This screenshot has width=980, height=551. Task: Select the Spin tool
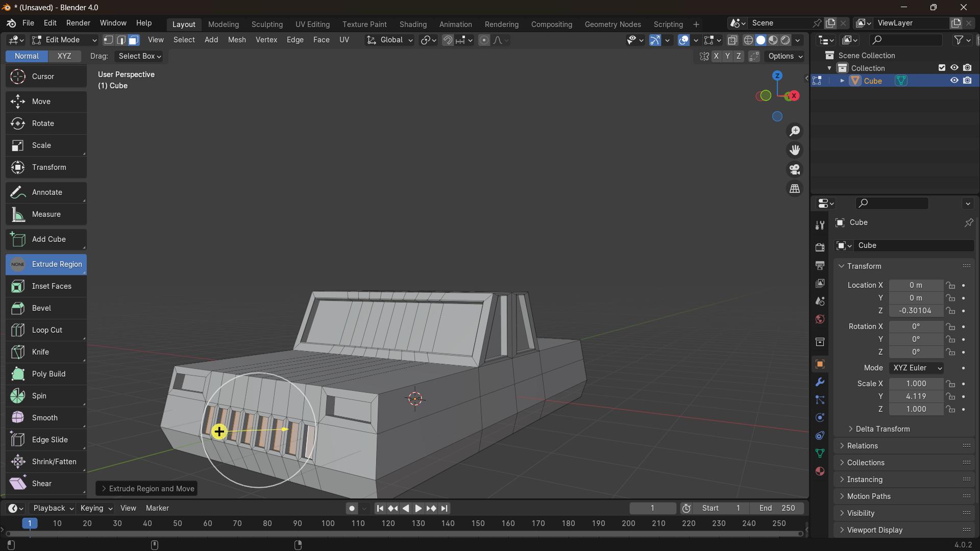pos(46,396)
